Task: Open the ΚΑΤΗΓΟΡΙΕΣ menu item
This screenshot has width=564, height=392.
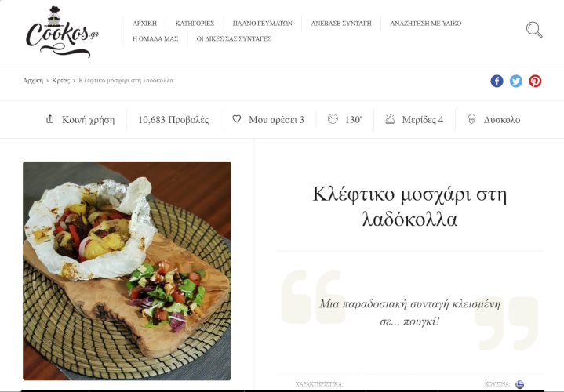Action: [x=195, y=24]
